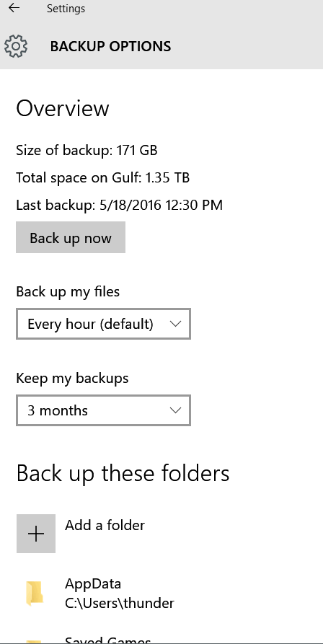Click the C:\Users\thunder path text
The height and width of the screenshot is (644, 323).
120,603
